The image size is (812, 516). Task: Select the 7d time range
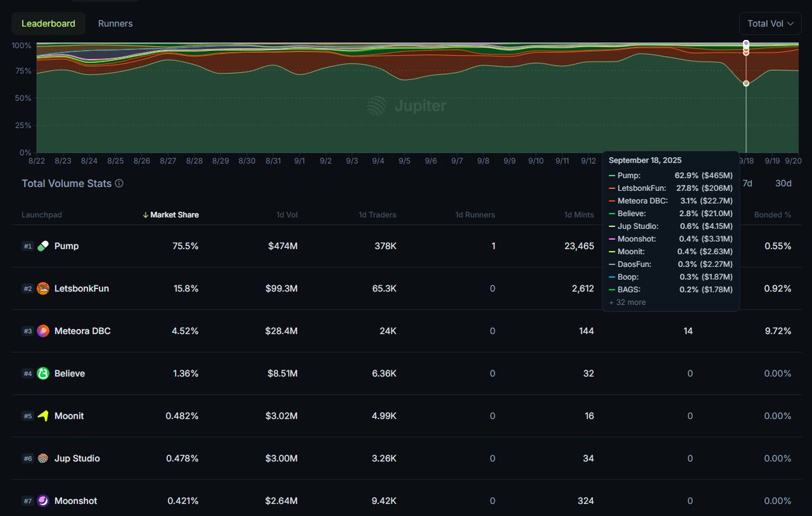point(747,184)
